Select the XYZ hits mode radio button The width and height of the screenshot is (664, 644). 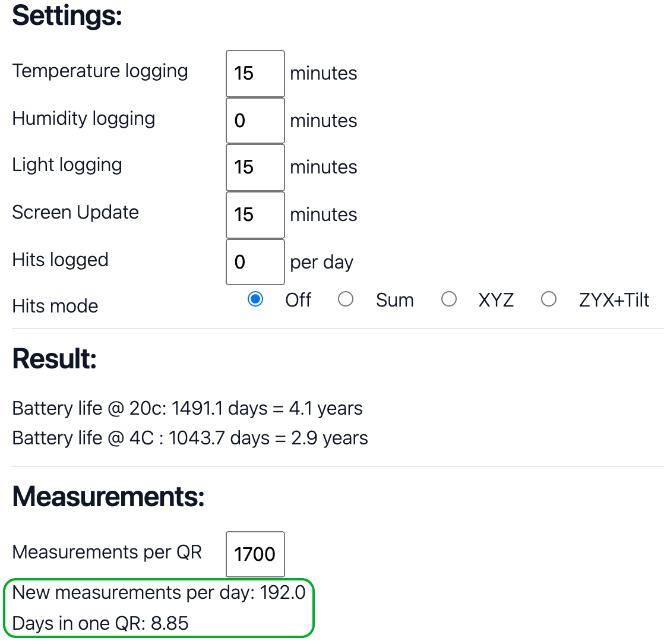point(449,299)
